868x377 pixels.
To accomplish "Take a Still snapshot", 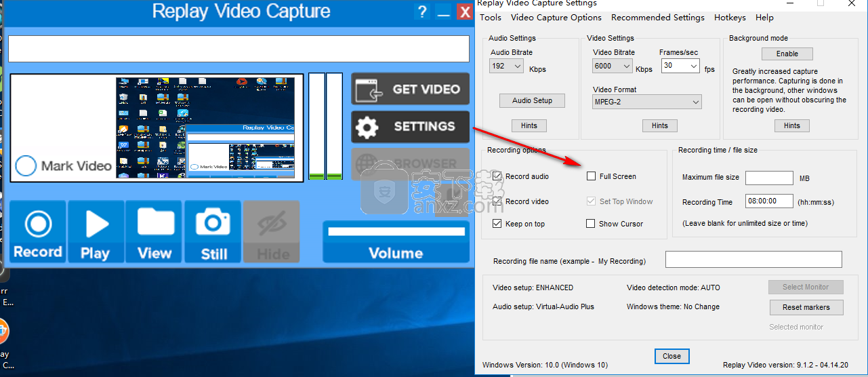I will click(x=213, y=231).
